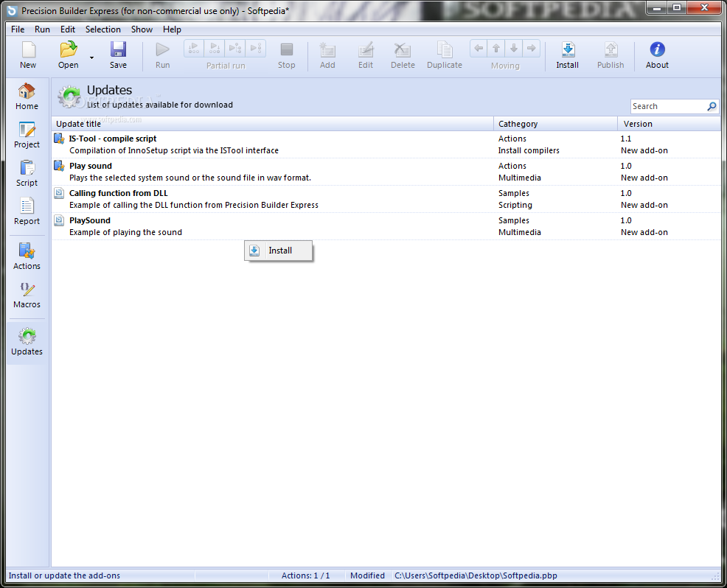Screen dimensions: 727x588
Task: Click the Install toolbar icon
Action: [x=568, y=49]
